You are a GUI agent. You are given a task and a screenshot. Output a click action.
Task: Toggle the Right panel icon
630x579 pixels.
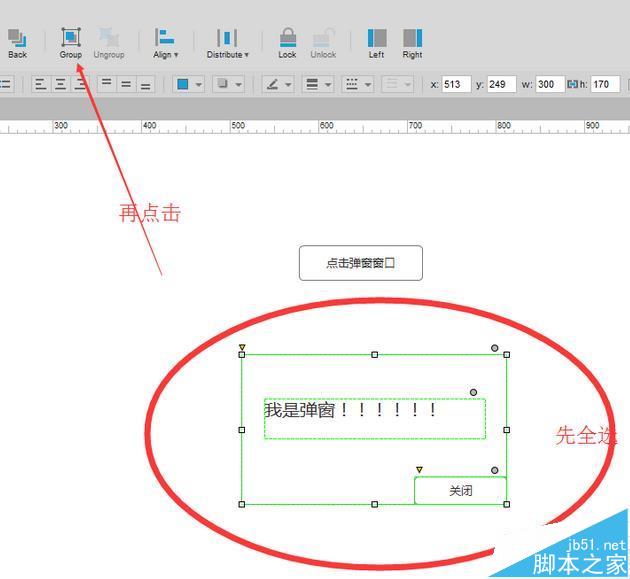tap(412, 40)
